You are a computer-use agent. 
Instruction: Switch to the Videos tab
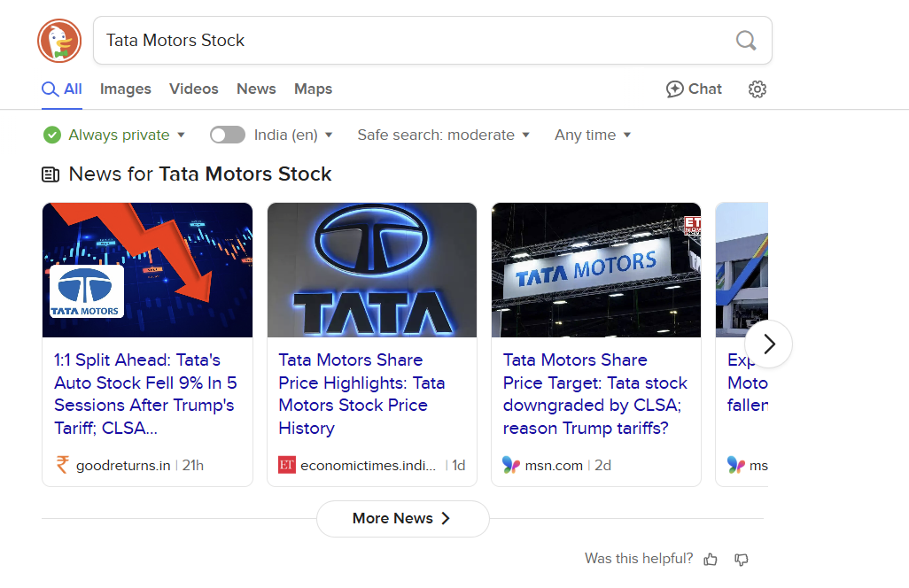194,89
